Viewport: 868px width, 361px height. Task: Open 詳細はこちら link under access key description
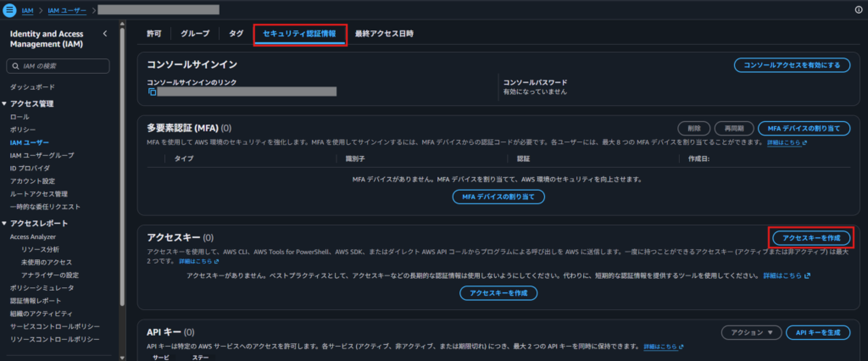click(198, 261)
